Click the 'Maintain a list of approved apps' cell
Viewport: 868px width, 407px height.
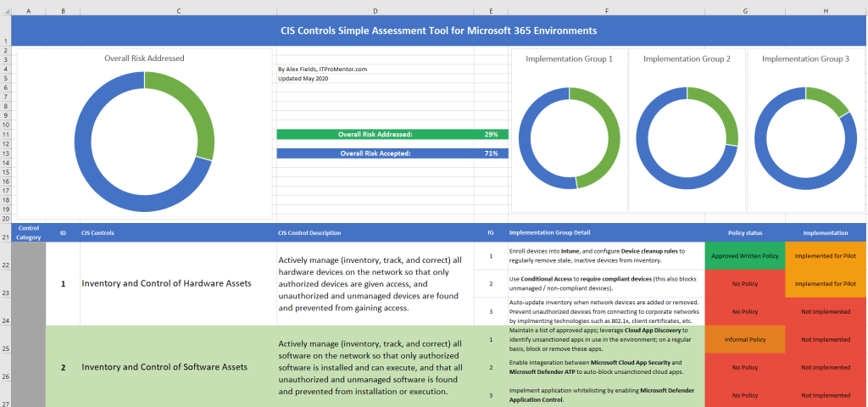pyautogui.click(x=607, y=339)
